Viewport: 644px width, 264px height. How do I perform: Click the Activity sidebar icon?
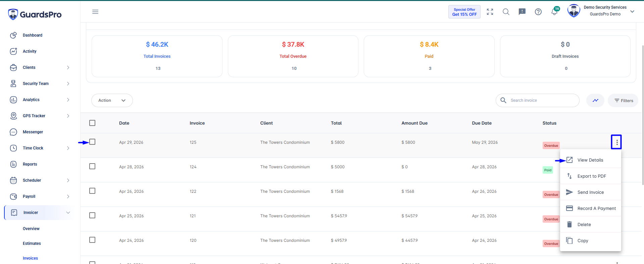pyautogui.click(x=13, y=51)
